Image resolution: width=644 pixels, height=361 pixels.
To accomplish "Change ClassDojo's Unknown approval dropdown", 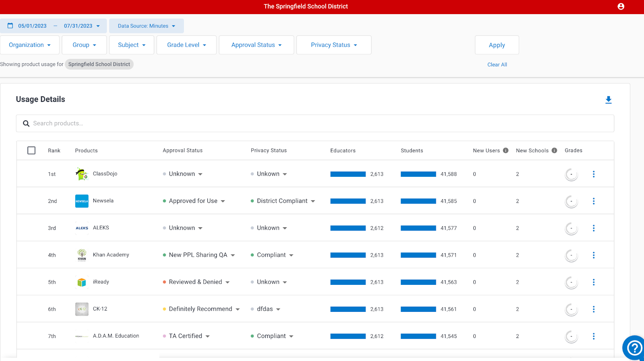I will [x=183, y=174].
